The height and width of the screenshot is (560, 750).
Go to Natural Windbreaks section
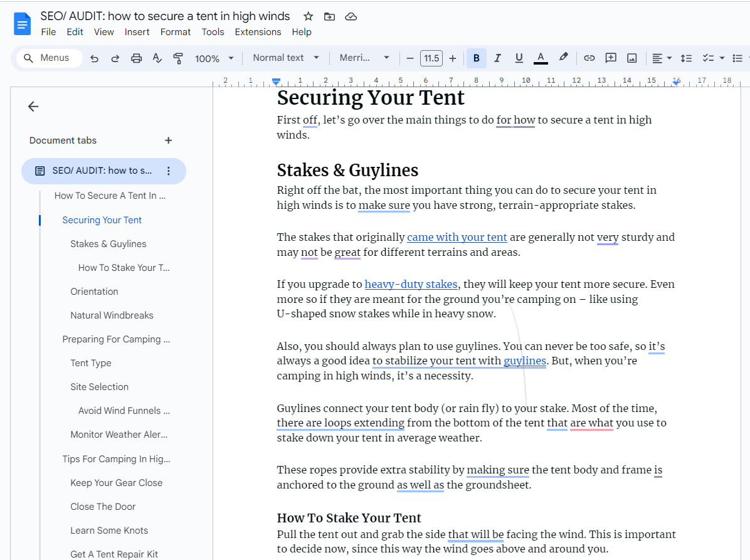112,315
